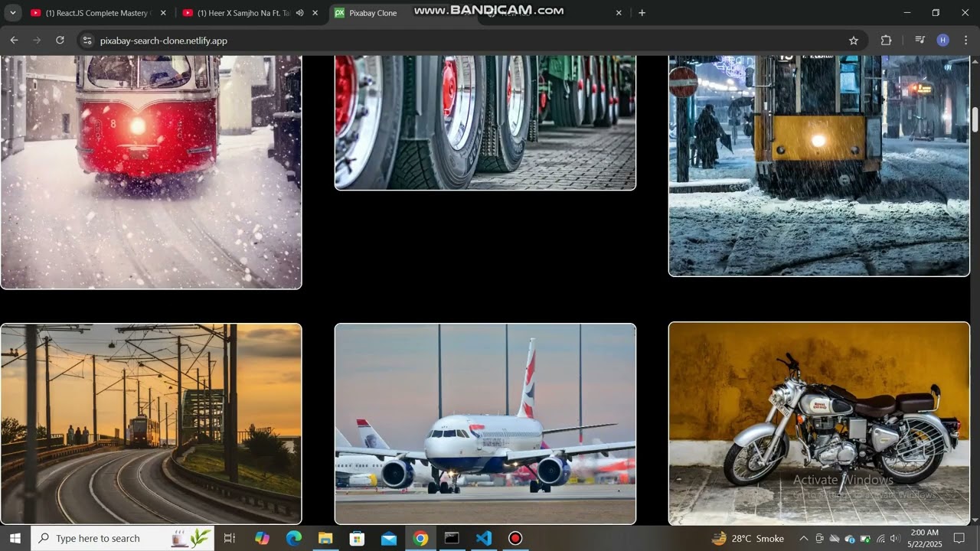Reload the Pixabay Clone page
The height and width of the screenshot is (551, 980).
60,41
